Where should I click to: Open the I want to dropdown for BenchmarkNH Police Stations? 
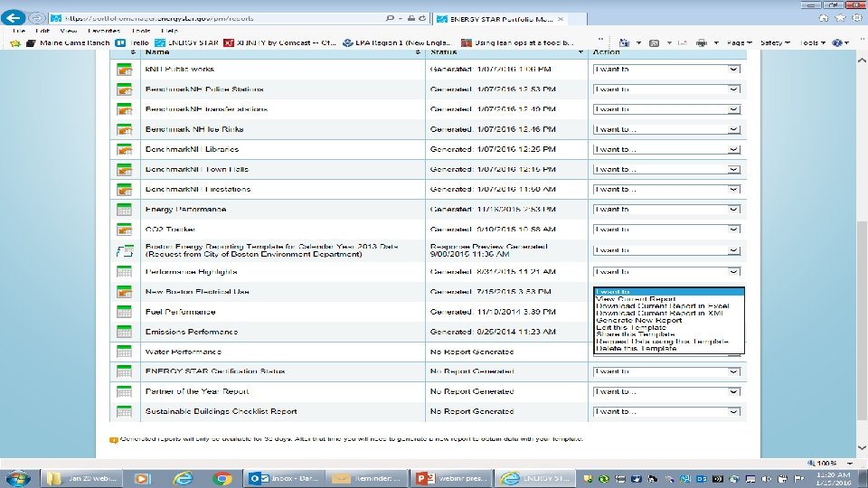(666, 89)
